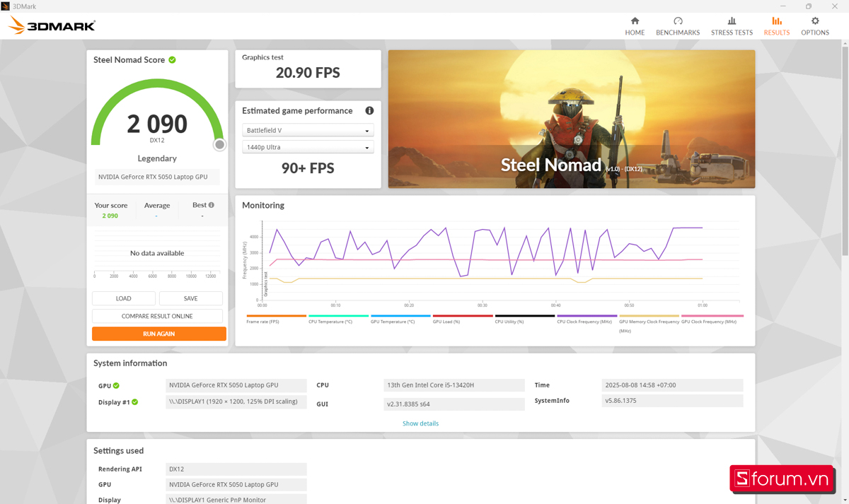The image size is (849, 504).
Task: Click the Time value 2025-08-08 14:58
Action: click(672, 385)
